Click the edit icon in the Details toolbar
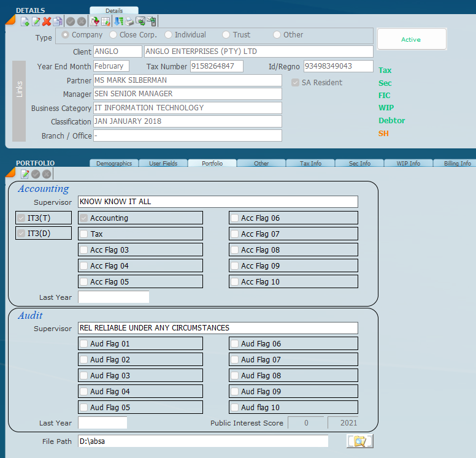Image resolution: width=476 pixels, height=458 pixels. pyautogui.click(x=36, y=21)
